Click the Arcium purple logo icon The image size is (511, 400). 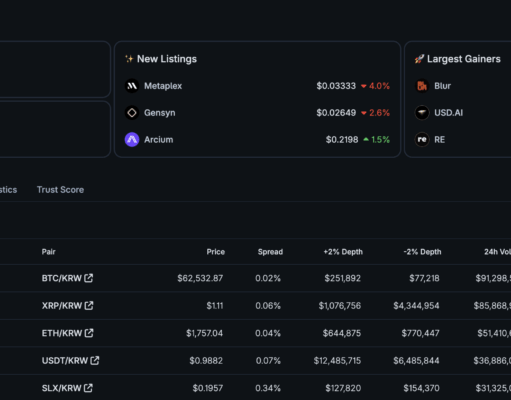point(132,140)
